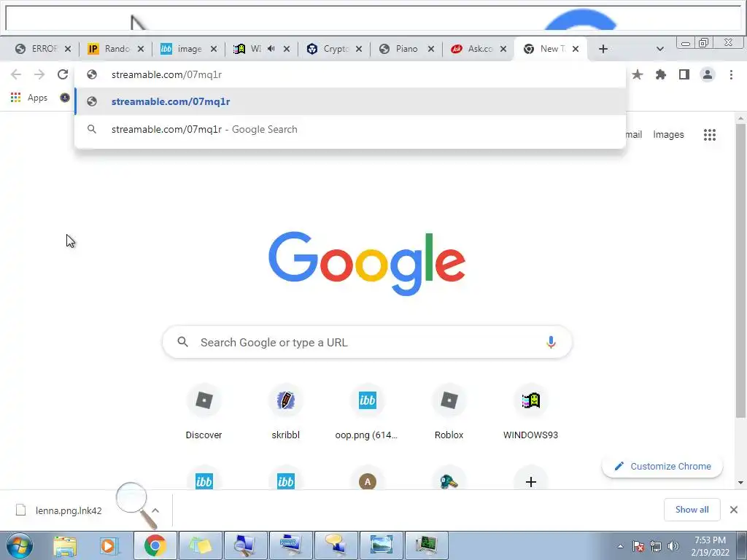The image size is (747, 560).
Task: Close the downloads bar
Action: (734, 510)
